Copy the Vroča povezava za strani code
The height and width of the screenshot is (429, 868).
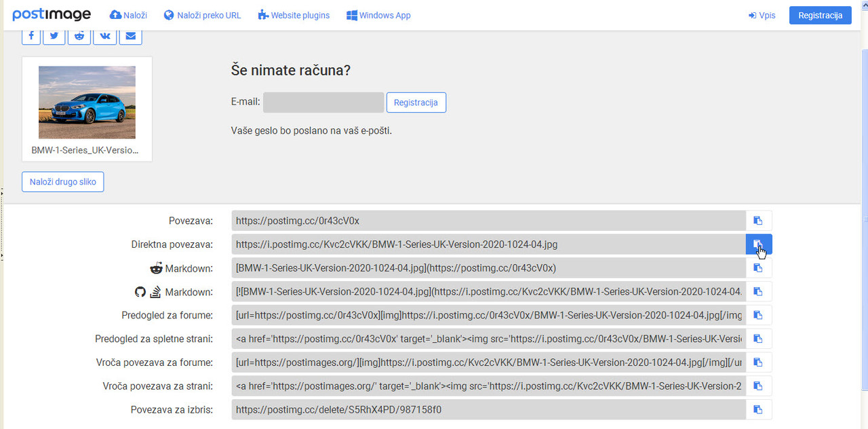(x=759, y=386)
